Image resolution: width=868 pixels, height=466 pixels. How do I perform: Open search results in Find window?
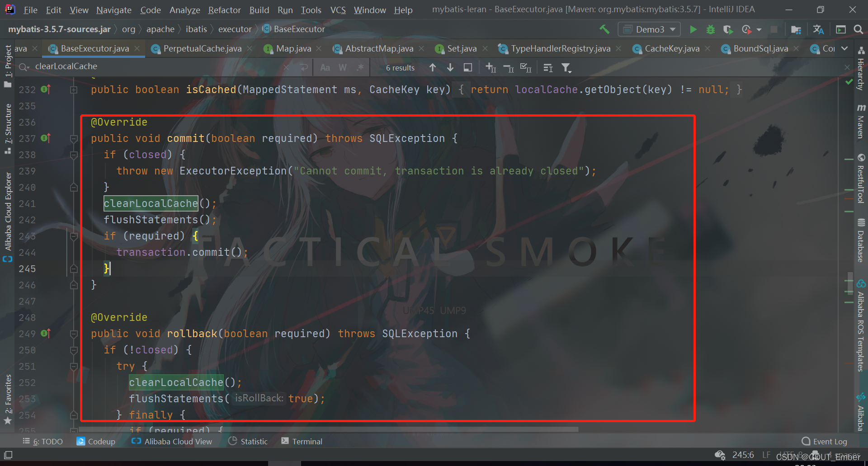coord(468,67)
